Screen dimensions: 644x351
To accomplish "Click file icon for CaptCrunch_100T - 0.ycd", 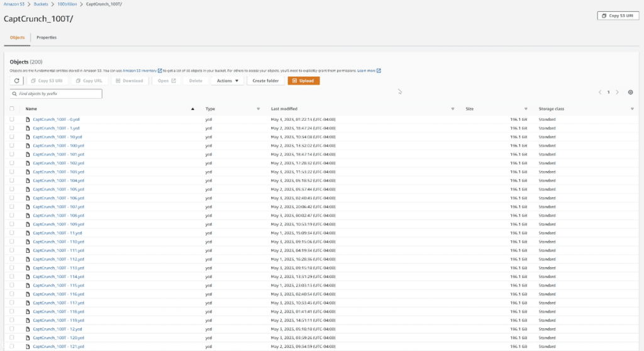I will coord(28,119).
